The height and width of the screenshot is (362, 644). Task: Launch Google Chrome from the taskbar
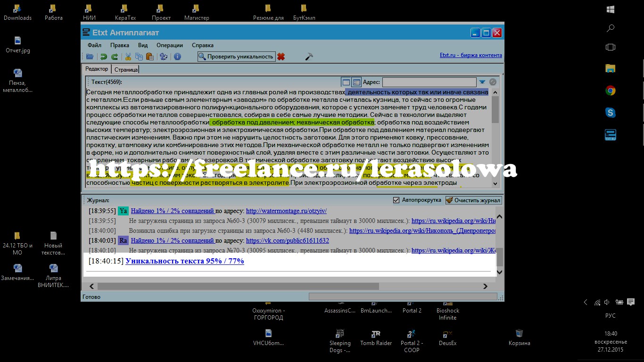pyautogui.click(x=611, y=90)
